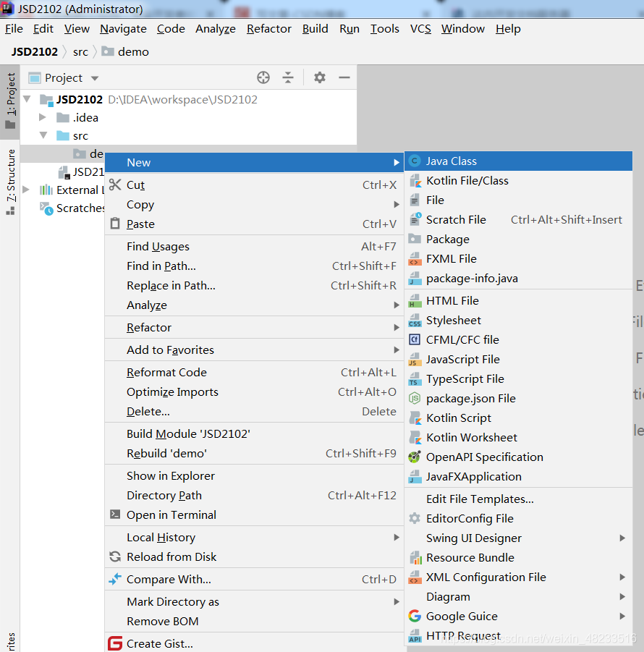The image size is (644, 652).
Task: Click Cut in the context menu
Action: click(253, 185)
